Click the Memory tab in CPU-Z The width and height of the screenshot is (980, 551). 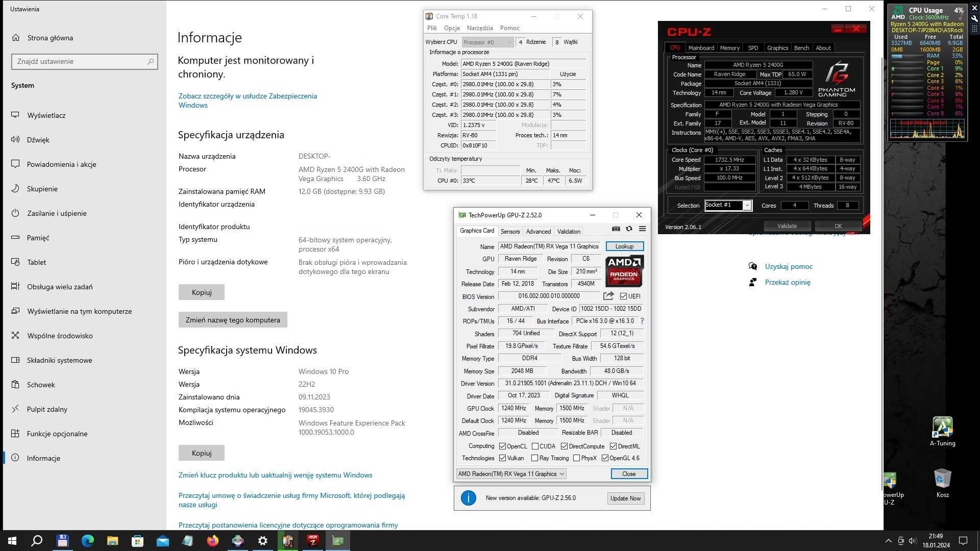coord(729,48)
